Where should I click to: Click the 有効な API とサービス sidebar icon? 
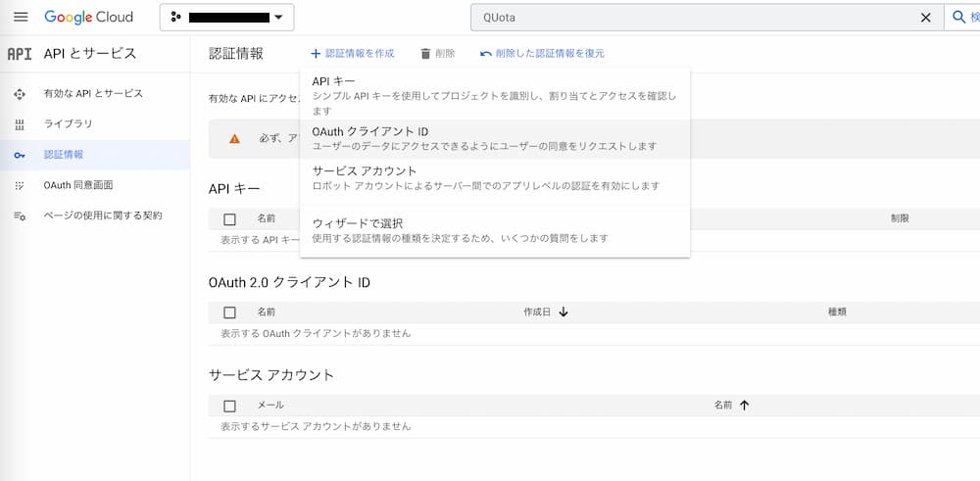pyautogui.click(x=20, y=94)
